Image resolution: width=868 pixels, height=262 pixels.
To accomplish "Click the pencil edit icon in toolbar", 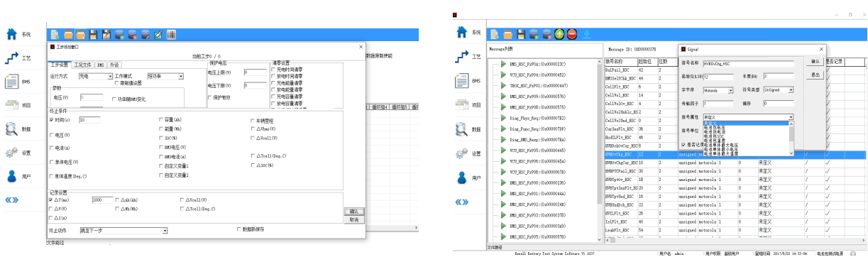I will coord(158,34).
